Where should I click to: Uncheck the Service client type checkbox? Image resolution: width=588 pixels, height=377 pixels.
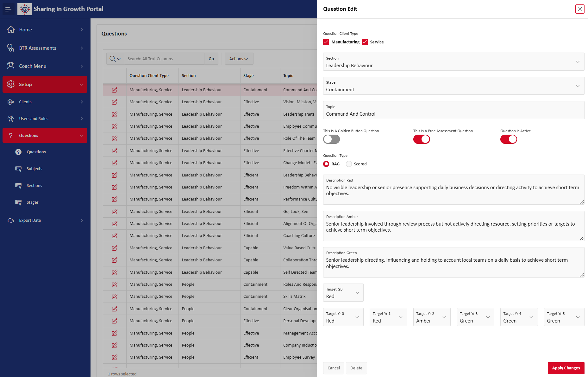coord(365,42)
